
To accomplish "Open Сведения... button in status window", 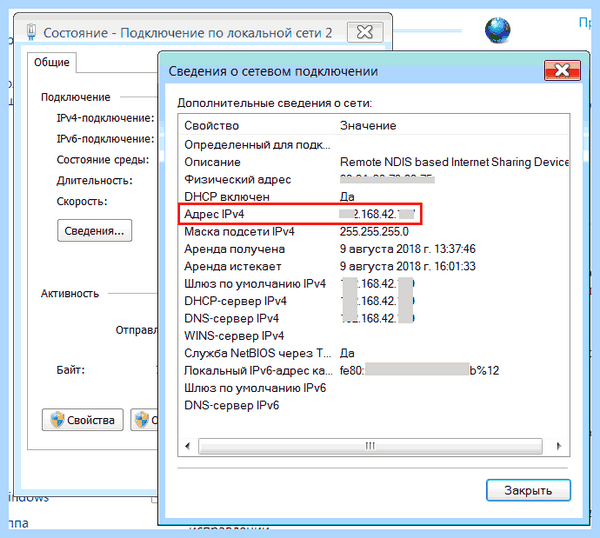I will (95, 230).
